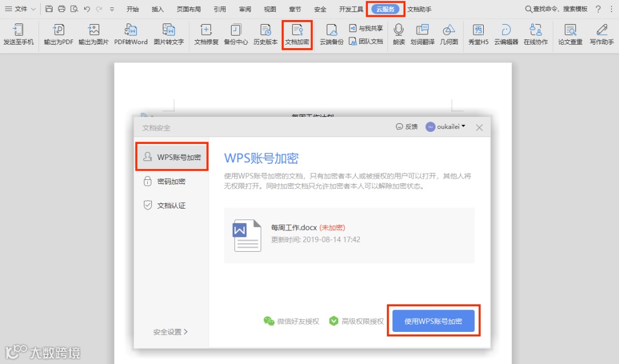Switch to 页面布局 page layout tab
Image resolution: width=619 pixels, height=364 pixels.
click(x=189, y=9)
